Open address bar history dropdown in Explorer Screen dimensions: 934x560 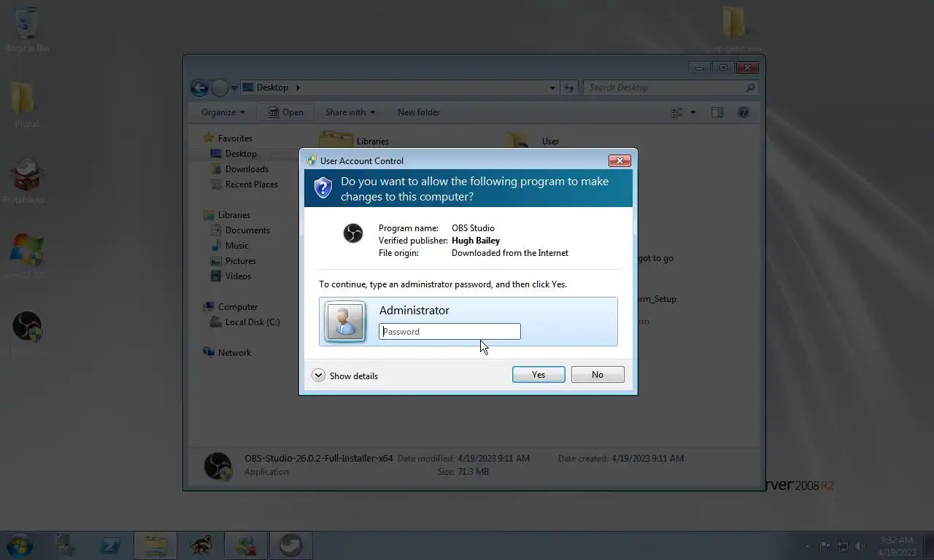click(552, 87)
